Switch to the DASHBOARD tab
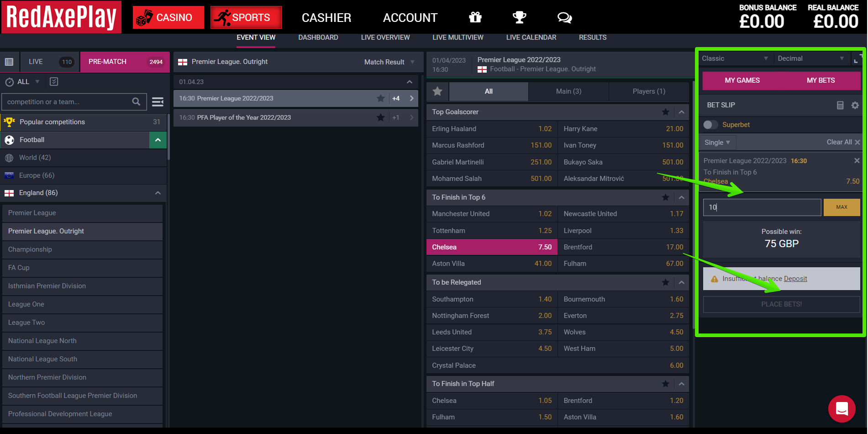This screenshot has height=434, width=868. [318, 37]
